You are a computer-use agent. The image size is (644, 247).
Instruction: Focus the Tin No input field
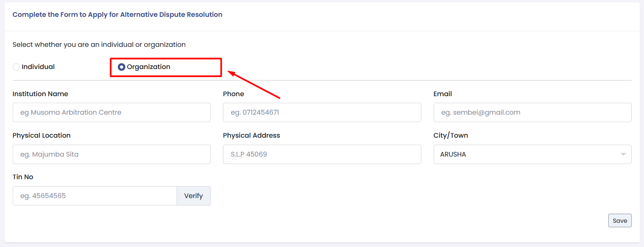point(94,196)
